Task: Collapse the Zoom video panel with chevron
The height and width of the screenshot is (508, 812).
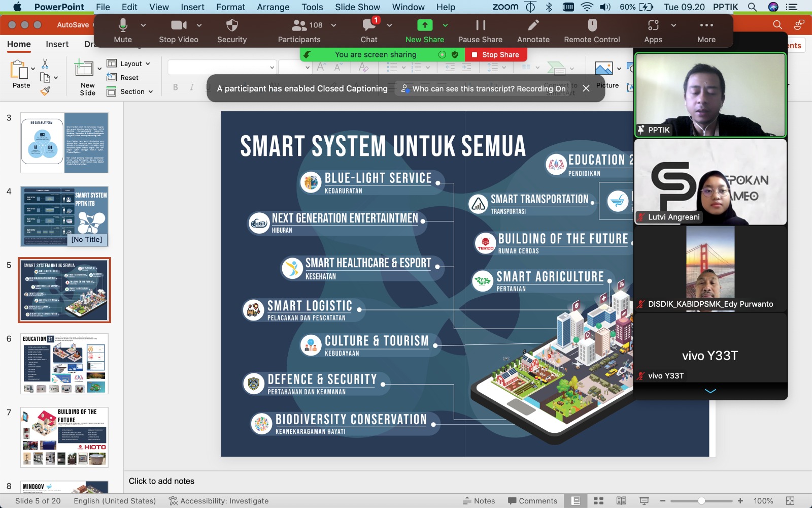Action: click(710, 391)
